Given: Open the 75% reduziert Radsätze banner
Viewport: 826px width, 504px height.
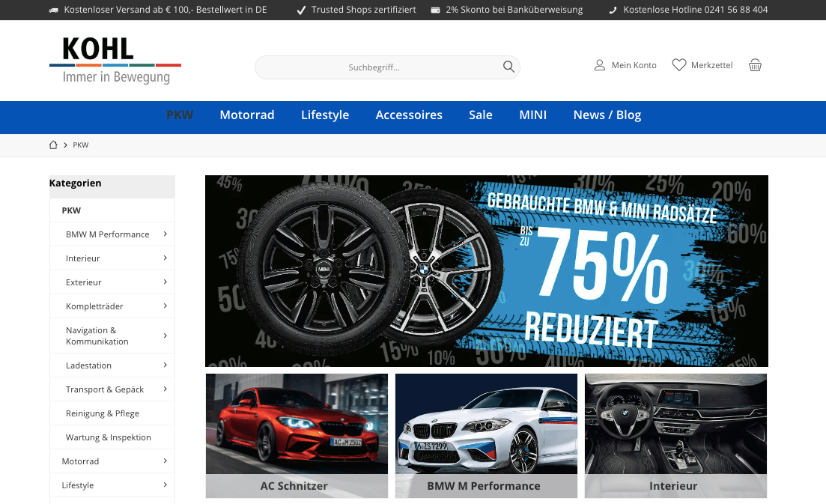Looking at the screenshot, I should (x=486, y=270).
